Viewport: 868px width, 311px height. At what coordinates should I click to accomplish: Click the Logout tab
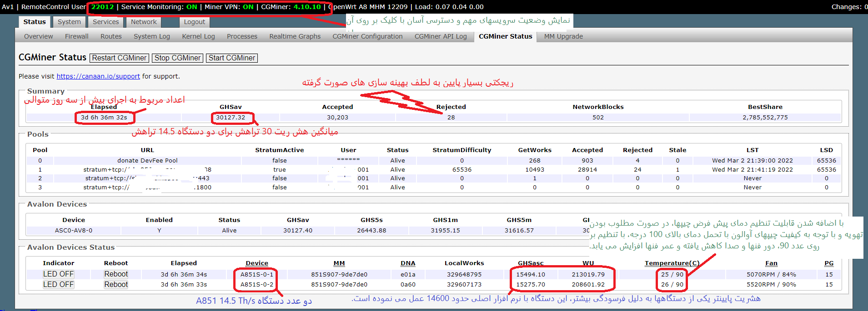pyautogui.click(x=195, y=22)
